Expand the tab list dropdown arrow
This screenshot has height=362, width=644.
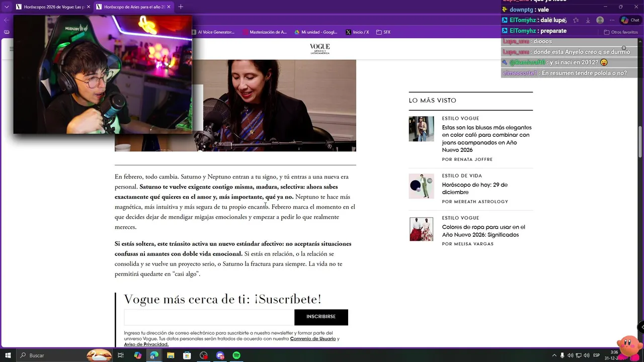pyautogui.click(x=7, y=7)
